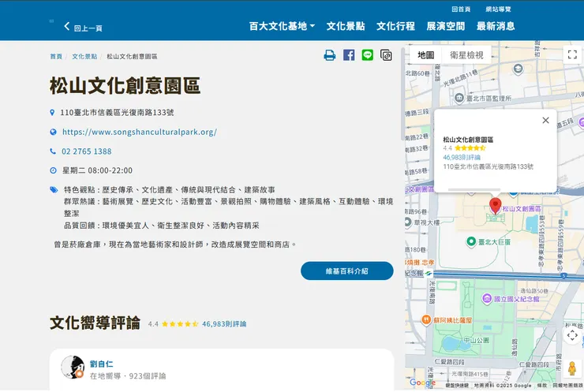Go to 回首頁 top link
Viewport: 584px width, 392px height.
pos(461,9)
